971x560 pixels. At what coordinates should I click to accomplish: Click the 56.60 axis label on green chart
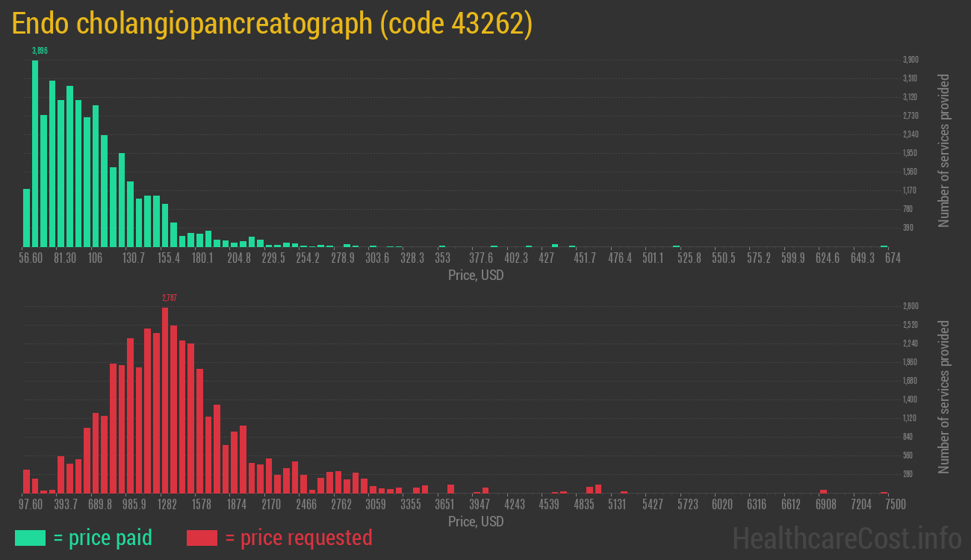31,257
